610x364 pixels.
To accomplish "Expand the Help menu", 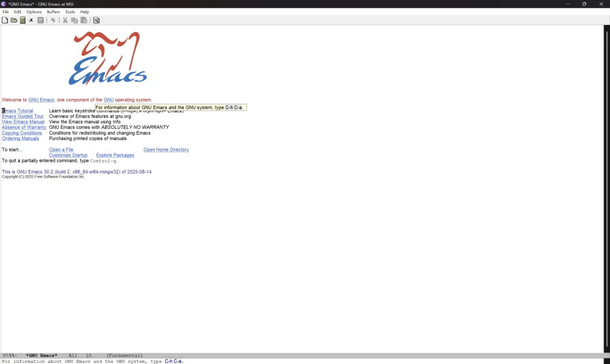I will click(85, 12).
